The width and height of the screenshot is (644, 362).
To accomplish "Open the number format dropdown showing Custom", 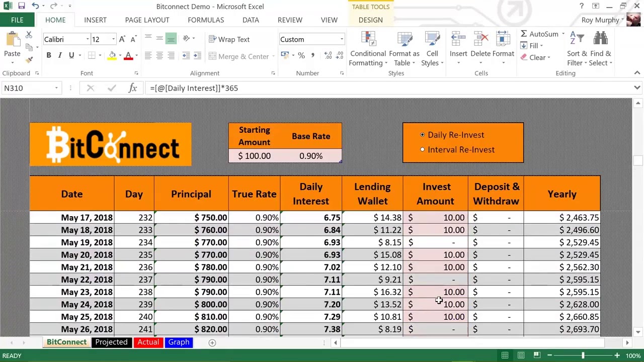I will click(x=342, y=39).
